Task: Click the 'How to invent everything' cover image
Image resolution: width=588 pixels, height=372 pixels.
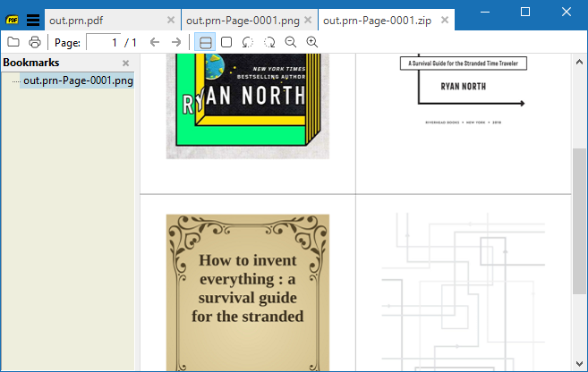Action: [248, 292]
